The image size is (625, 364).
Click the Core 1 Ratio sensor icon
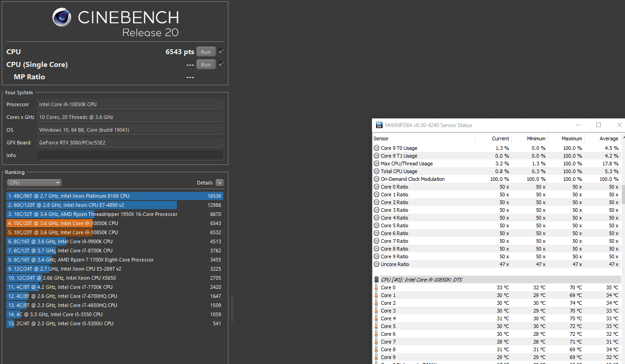tap(377, 195)
